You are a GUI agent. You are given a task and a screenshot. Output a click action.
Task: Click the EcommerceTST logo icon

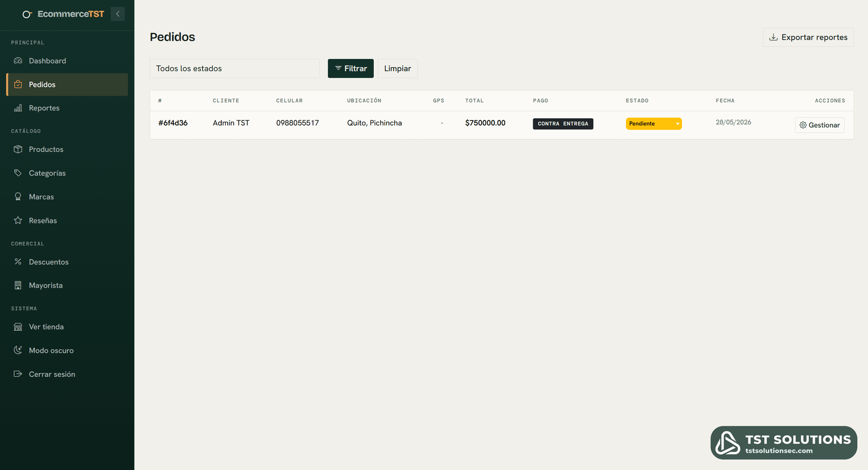(27, 15)
